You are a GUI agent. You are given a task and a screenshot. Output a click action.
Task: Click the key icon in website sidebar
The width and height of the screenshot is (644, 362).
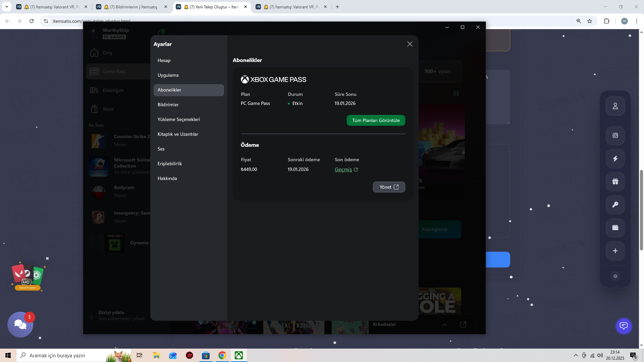[x=615, y=205]
